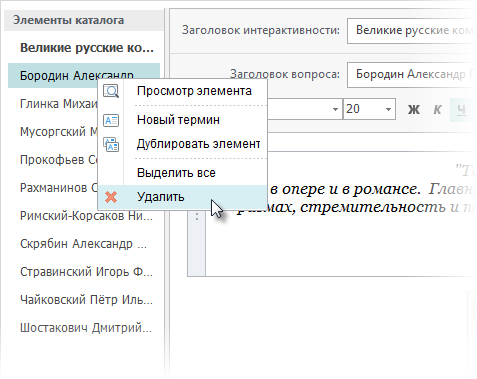Open the font size 20 dropdown
The width and height of the screenshot is (477, 379).
[x=388, y=109]
